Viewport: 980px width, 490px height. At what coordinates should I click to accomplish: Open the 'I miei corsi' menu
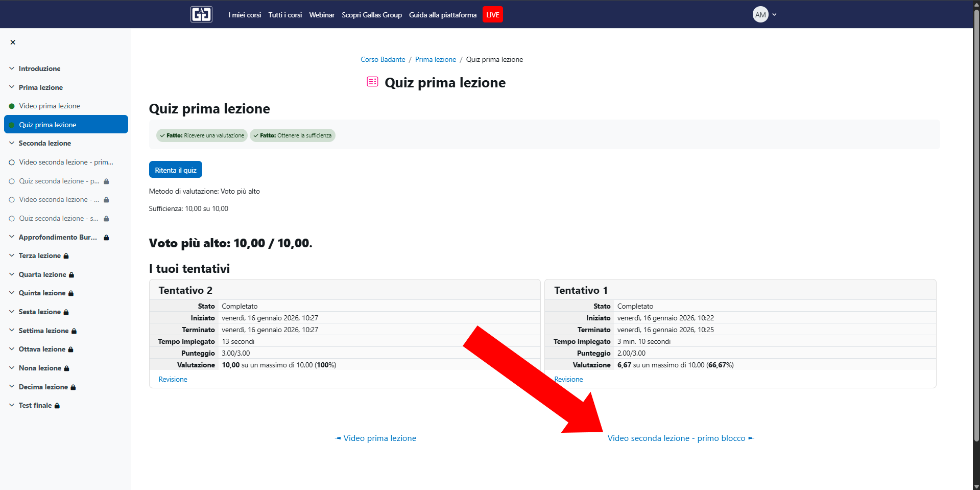pyautogui.click(x=245, y=15)
